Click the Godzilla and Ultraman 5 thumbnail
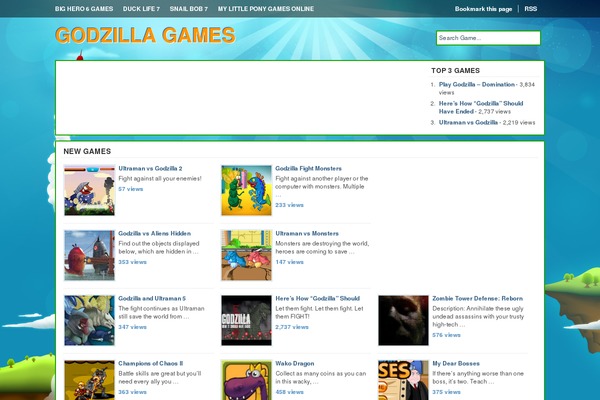The width and height of the screenshot is (600, 400). click(x=90, y=320)
